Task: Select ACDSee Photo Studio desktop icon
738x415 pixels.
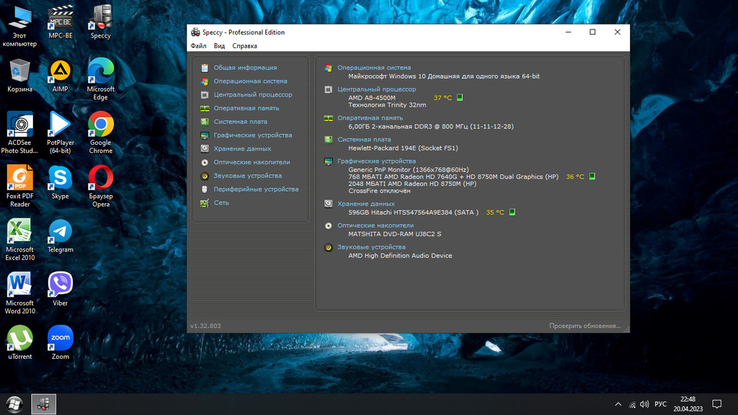Action: [19, 133]
